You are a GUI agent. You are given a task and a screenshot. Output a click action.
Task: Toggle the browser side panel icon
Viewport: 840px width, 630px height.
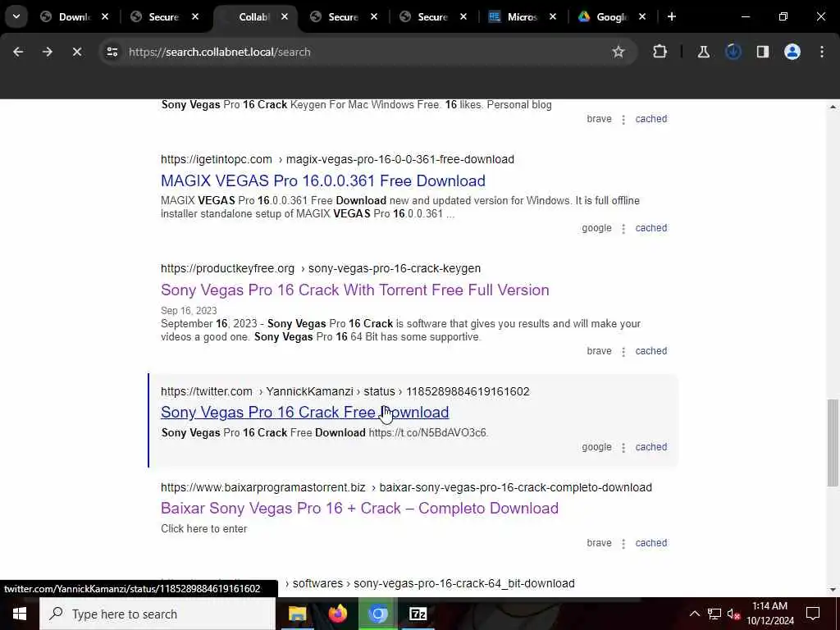click(762, 52)
